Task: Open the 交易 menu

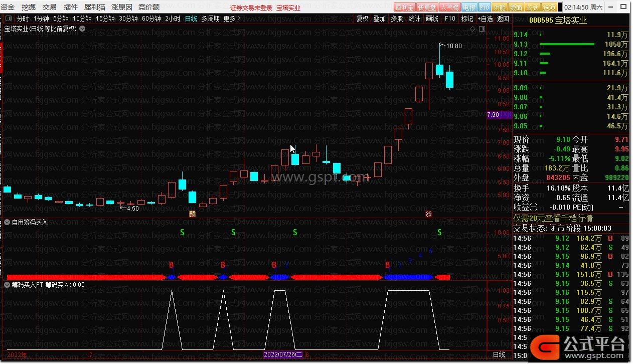Action: [50, 7]
